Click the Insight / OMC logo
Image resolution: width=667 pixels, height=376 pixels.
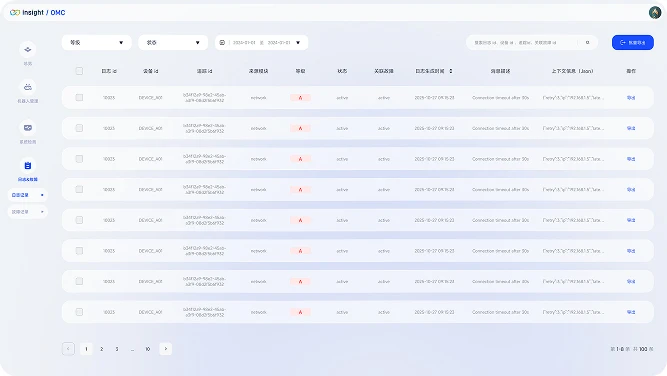37,13
